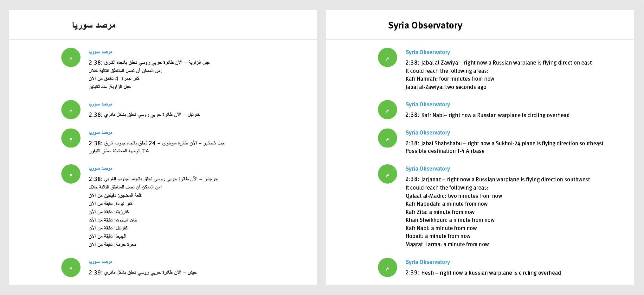Select the 'Kafr Hamrah: four minutes from now' line
The width and height of the screenshot is (644, 295).
pos(450,79)
